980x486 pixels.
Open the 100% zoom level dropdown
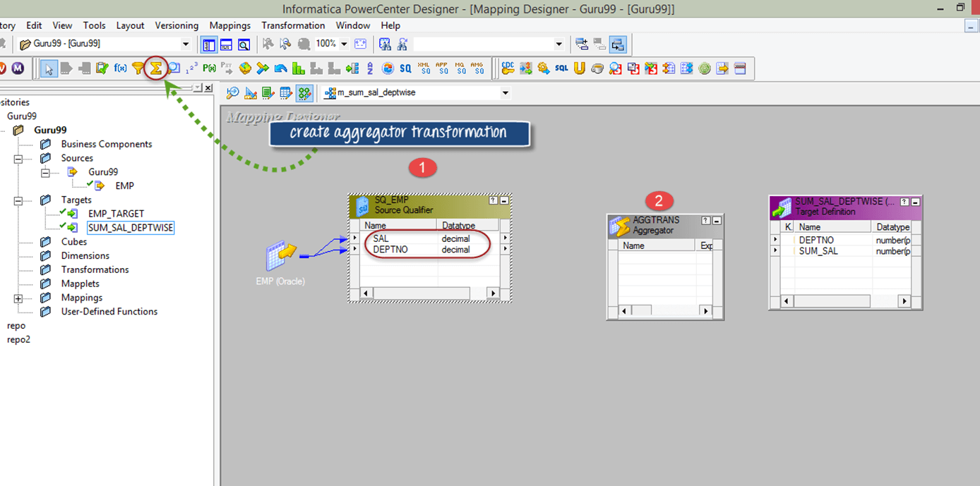click(x=344, y=44)
